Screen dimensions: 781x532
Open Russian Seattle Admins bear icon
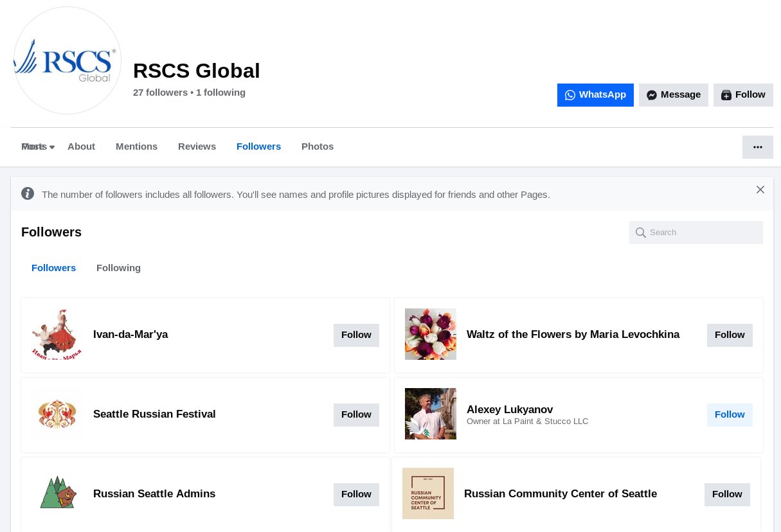coord(57,493)
